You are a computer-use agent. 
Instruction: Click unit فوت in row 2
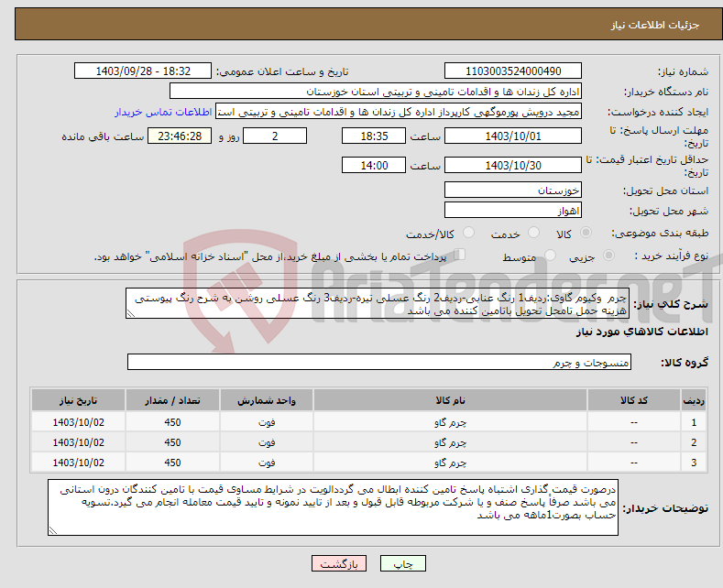[267, 442]
